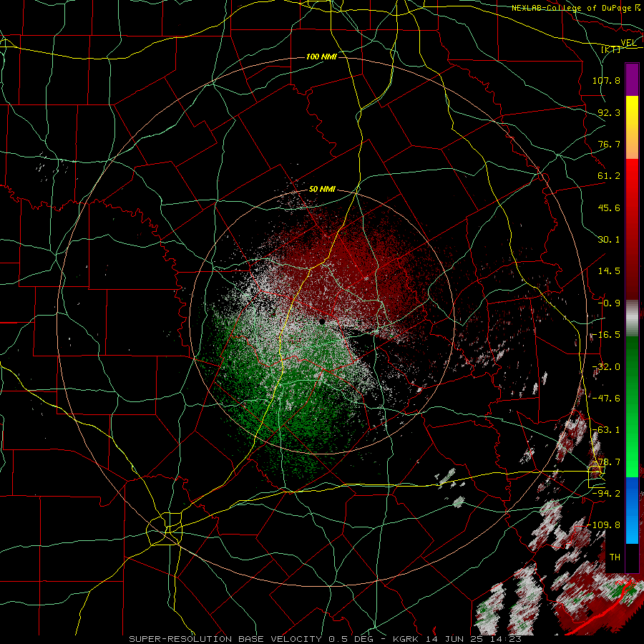Click the -47.6 velocity scale value
644x644 pixels.
pos(606,399)
